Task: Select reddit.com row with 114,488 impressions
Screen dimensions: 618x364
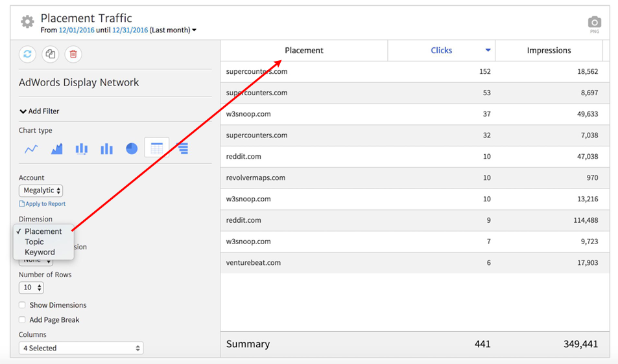Action: pos(414,220)
